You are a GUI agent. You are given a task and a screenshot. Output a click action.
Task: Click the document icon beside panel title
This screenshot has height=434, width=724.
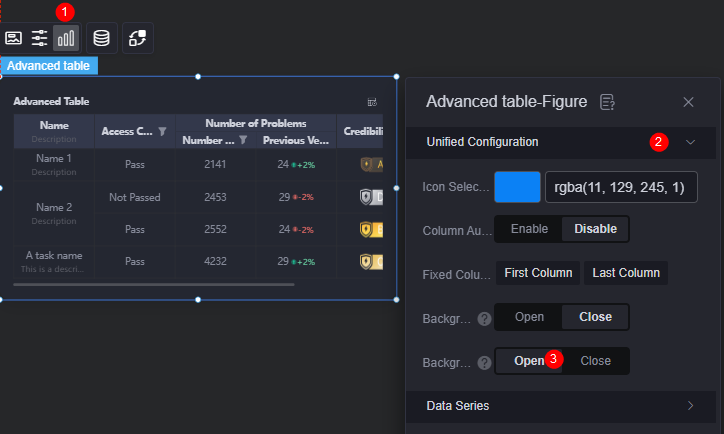tap(607, 101)
